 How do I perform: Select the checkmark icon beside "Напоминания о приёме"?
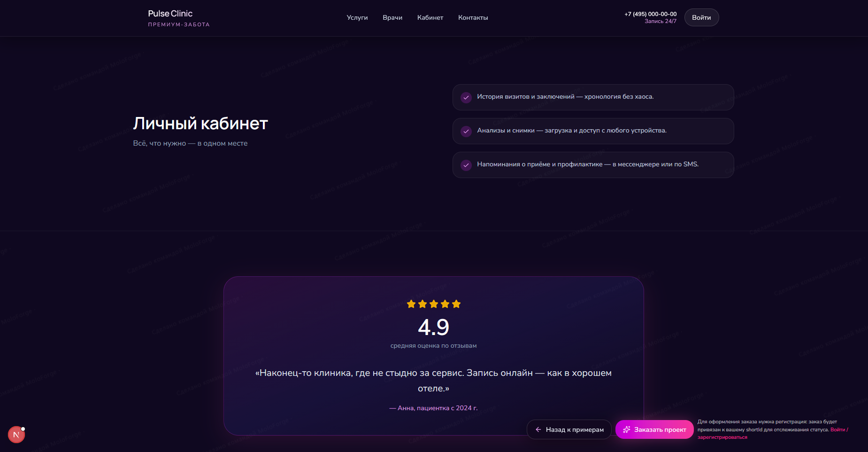pyautogui.click(x=466, y=165)
